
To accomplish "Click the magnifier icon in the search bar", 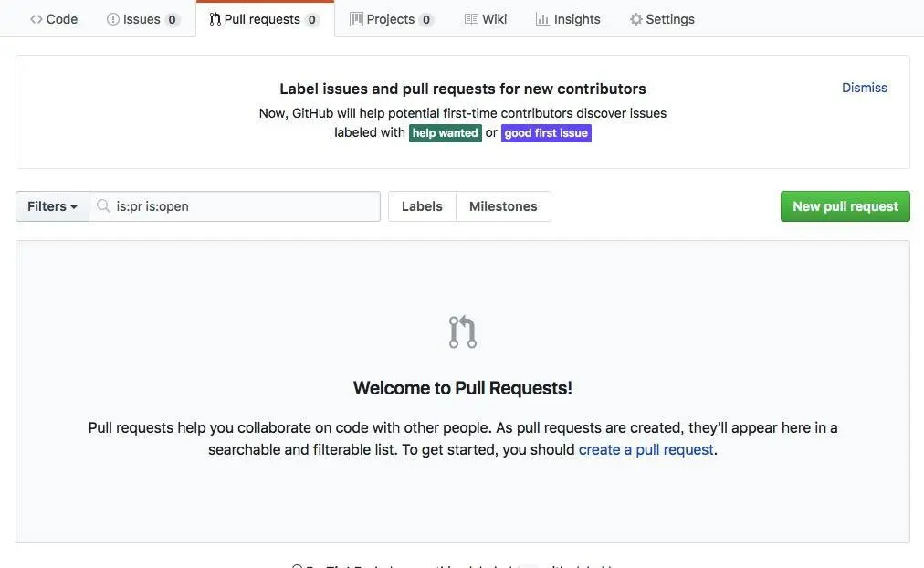I will 103,206.
